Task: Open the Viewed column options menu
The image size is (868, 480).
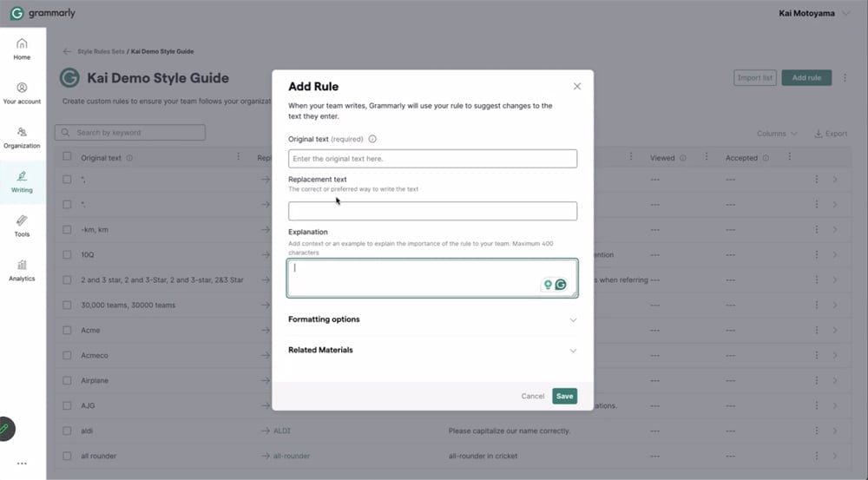Action: (x=707, y=157)
